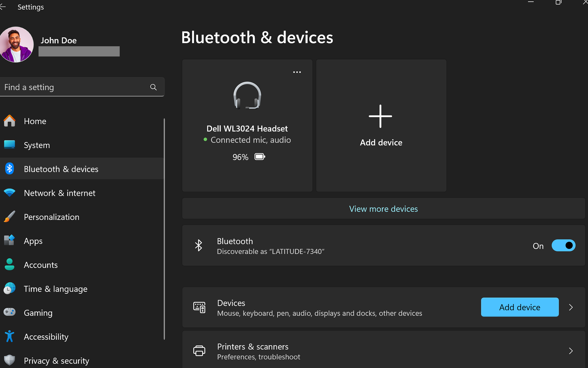Click the headset battery icon
The width and height of the screenshot is (588, 368).
click(x=260, y=157)
